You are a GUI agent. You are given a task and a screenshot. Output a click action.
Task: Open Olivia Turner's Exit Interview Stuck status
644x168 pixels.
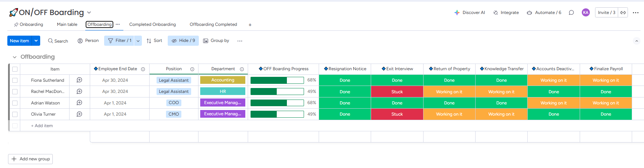397,114
